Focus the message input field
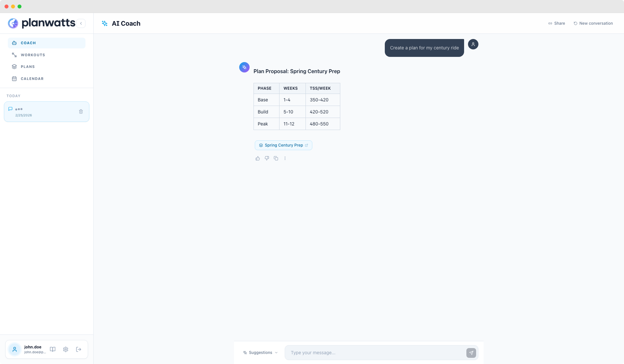624x364 pixels. [x=375, y=353]
